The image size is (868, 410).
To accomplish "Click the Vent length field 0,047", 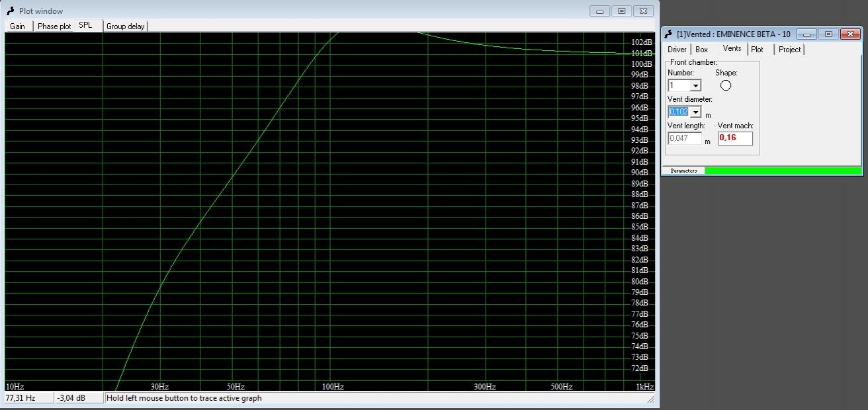I will (684, 139).
